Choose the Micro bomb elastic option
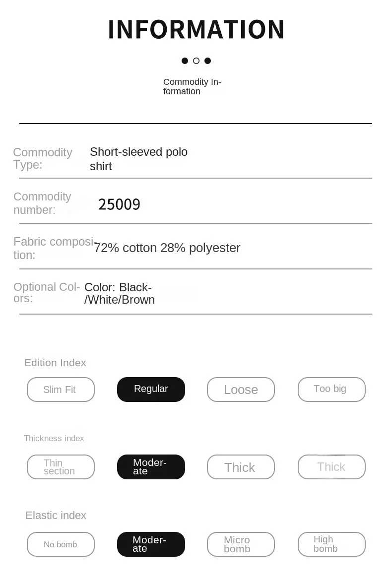392x587 pixels. 241,544
